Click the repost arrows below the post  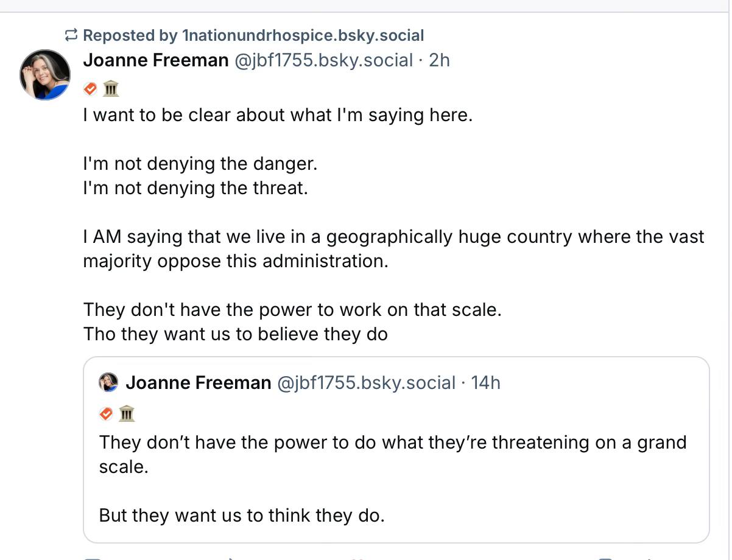231,557
